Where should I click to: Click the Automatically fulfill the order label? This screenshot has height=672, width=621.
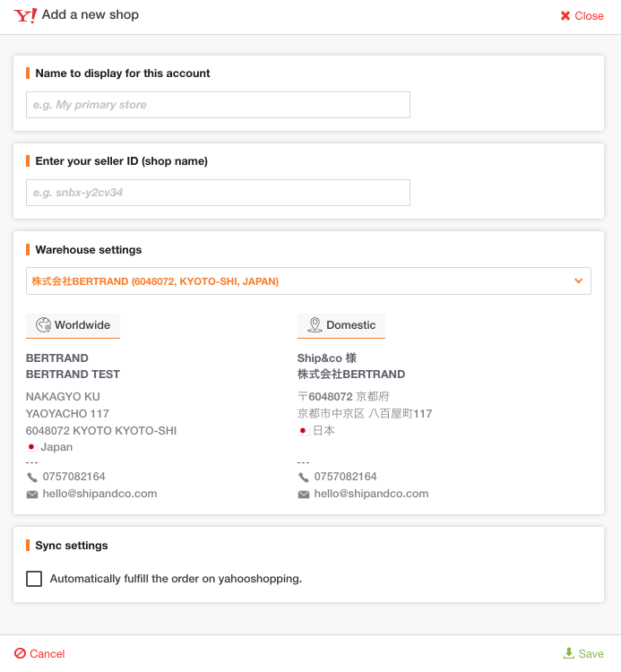click(176, 579)
